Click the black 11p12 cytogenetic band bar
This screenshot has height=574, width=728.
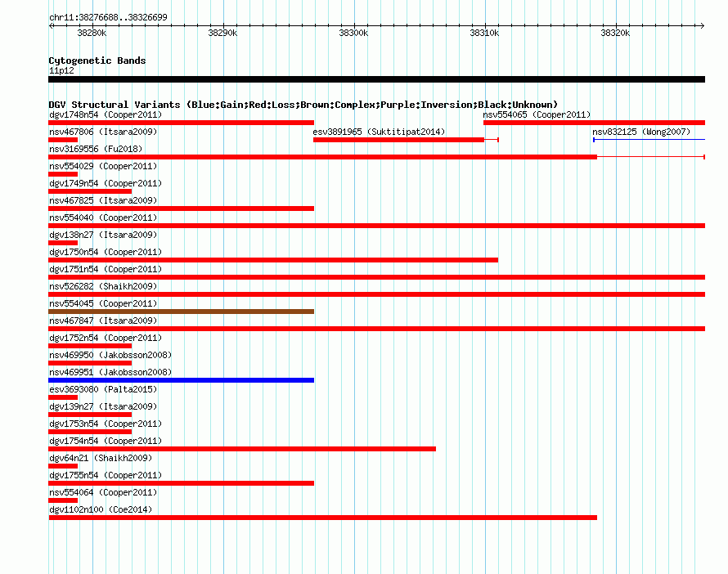(376, 79)
